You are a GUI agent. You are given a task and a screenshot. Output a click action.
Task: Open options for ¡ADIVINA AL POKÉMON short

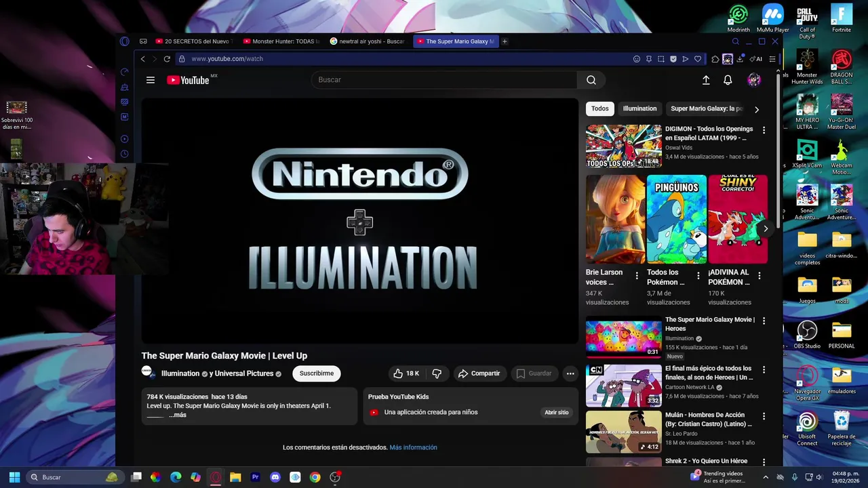tap(759, 275)
